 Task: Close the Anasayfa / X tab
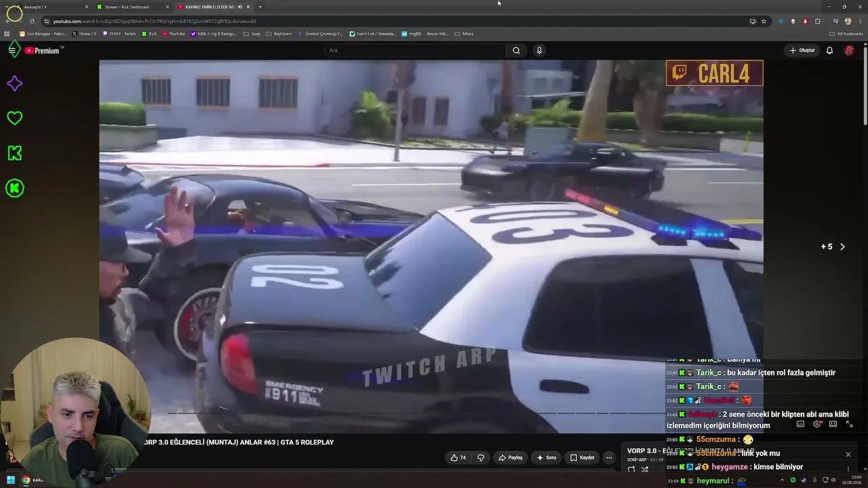(x=87, y=7)
